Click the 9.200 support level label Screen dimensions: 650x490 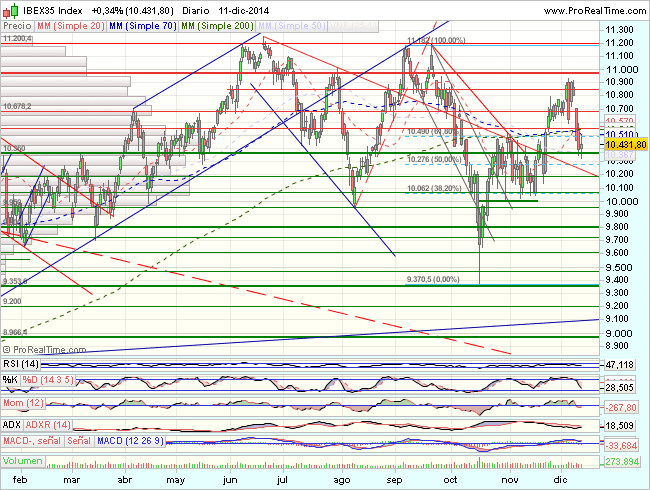pyautogui.click(x=12, y=301)
